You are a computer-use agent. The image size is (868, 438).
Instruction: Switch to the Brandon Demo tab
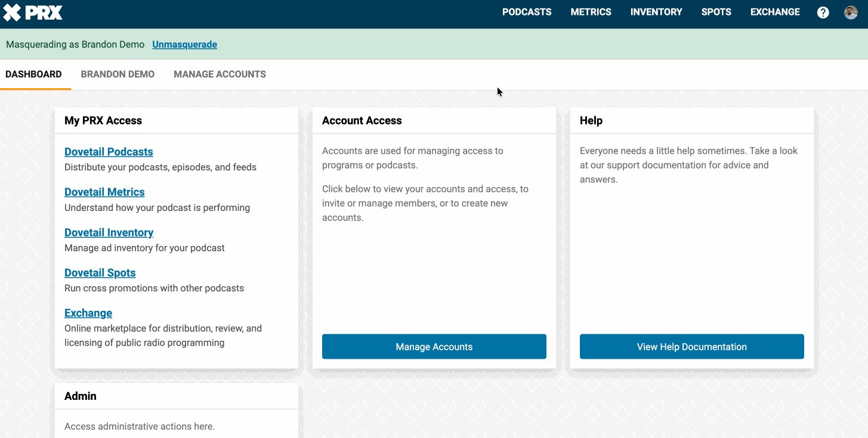tap(118, 74)
